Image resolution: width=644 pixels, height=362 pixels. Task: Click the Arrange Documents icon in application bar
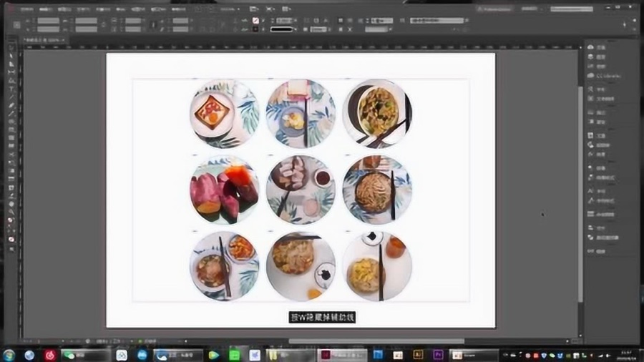[287, 9]
